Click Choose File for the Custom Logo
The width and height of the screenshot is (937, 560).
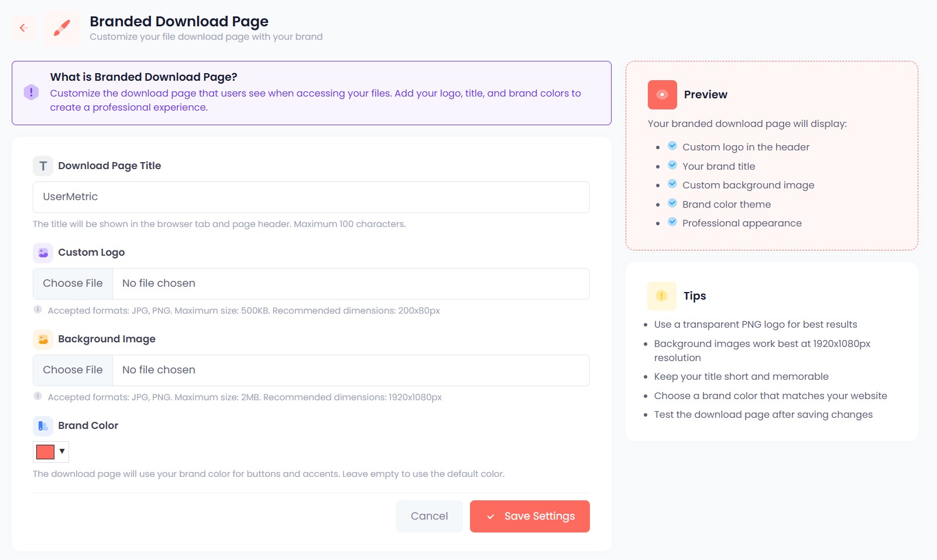pyautogui.click(x=73, y=283)
